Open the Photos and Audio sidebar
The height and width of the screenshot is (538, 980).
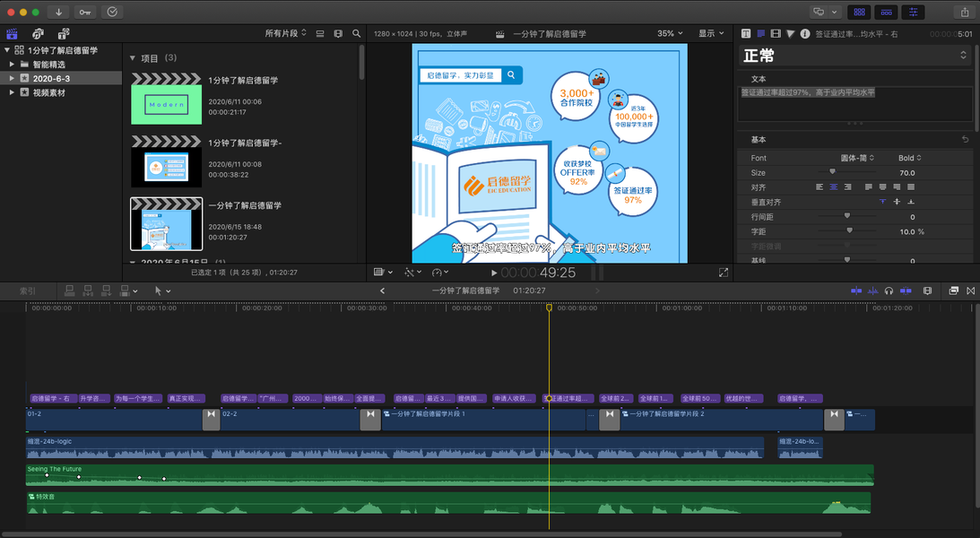(39, 34)
